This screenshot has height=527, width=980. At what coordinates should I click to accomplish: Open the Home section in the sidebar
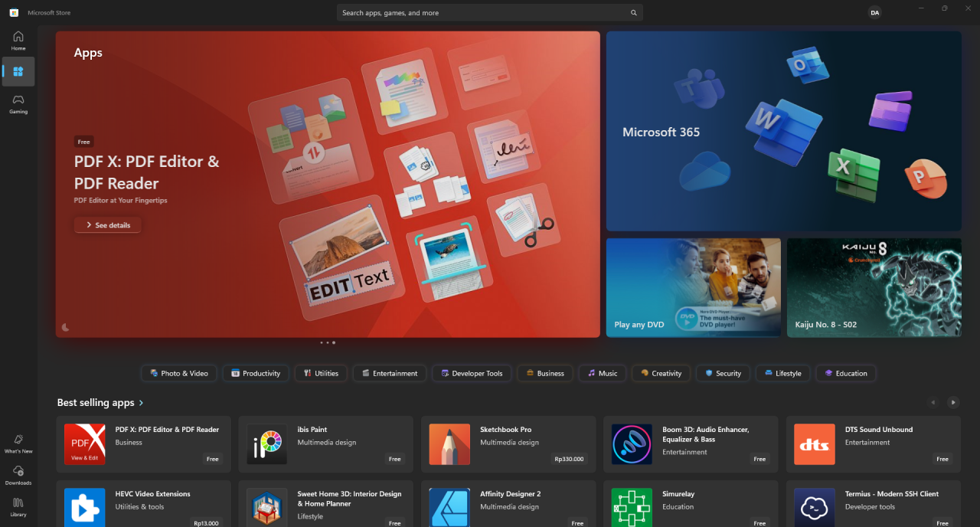[x=18, y=39]
